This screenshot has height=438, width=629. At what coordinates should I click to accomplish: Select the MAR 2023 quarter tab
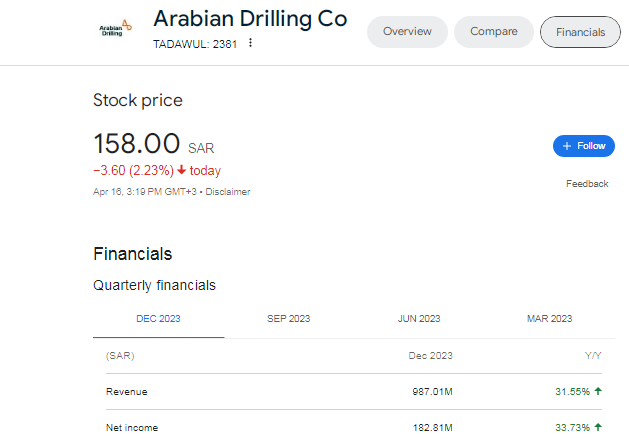pyautogui.click(x=549, y=319)
